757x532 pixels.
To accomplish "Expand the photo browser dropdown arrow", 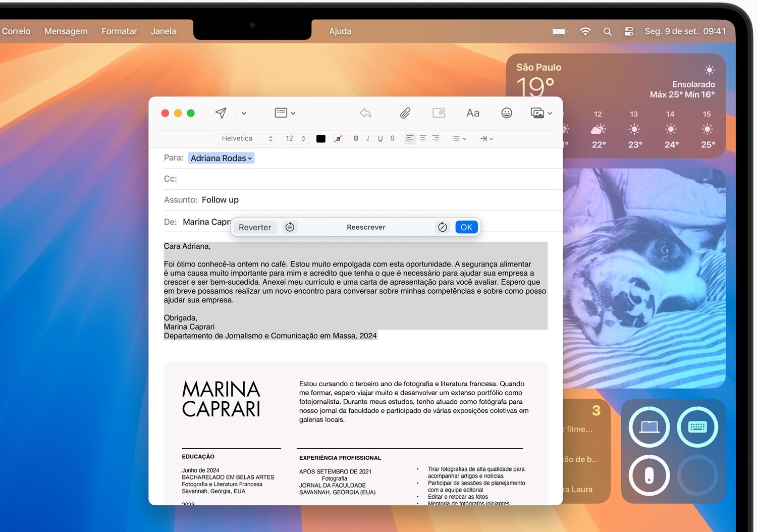I will tap(550, 114).
